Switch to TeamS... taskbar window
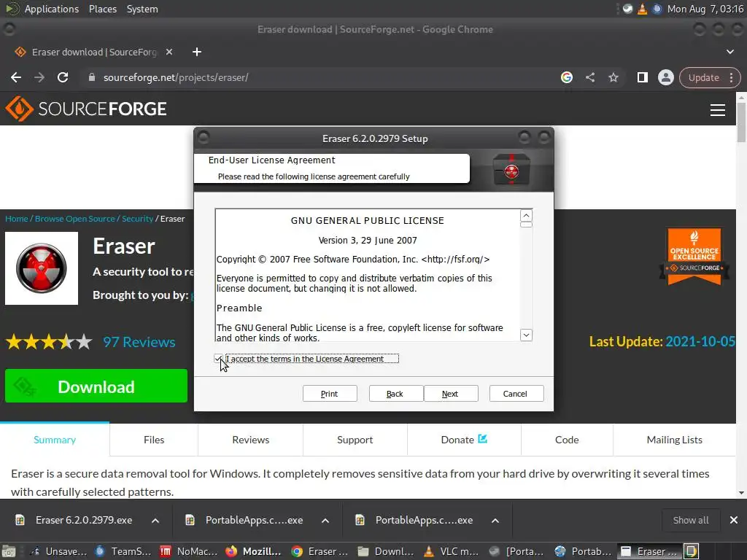The width and height of the screenshot is (747, 560). pos(123,551)
